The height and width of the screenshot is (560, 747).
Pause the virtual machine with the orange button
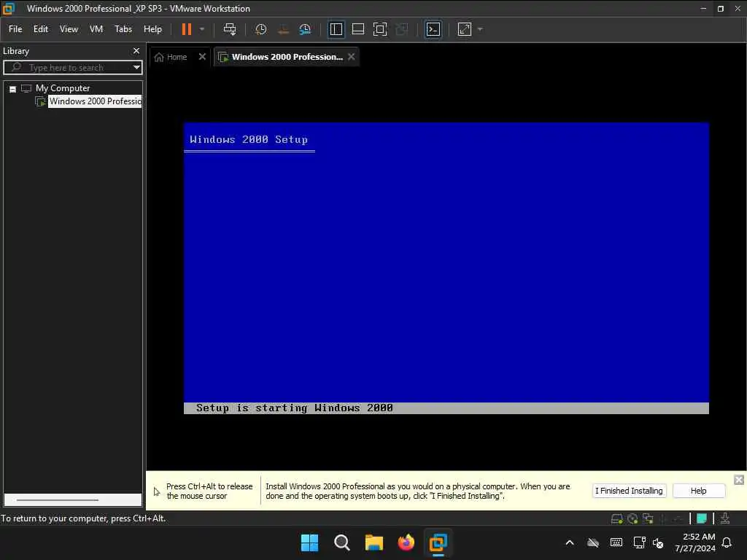click(186, 29)
